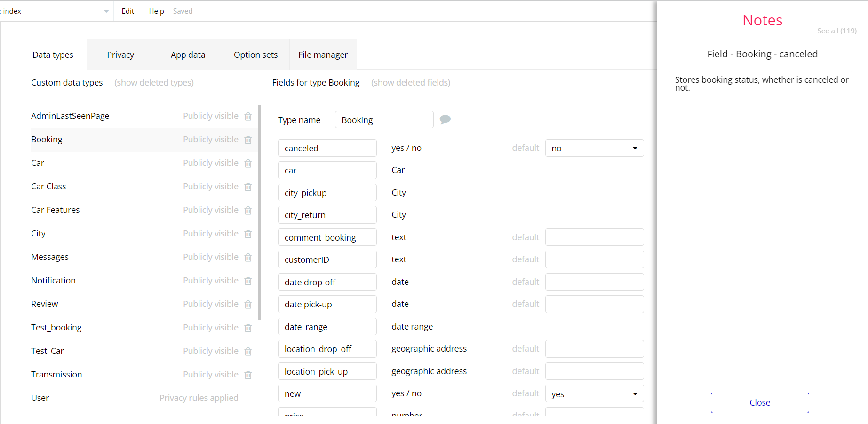The image size is (868, 424).
Task: Switch to the Privacy tab
Action: 120,55
